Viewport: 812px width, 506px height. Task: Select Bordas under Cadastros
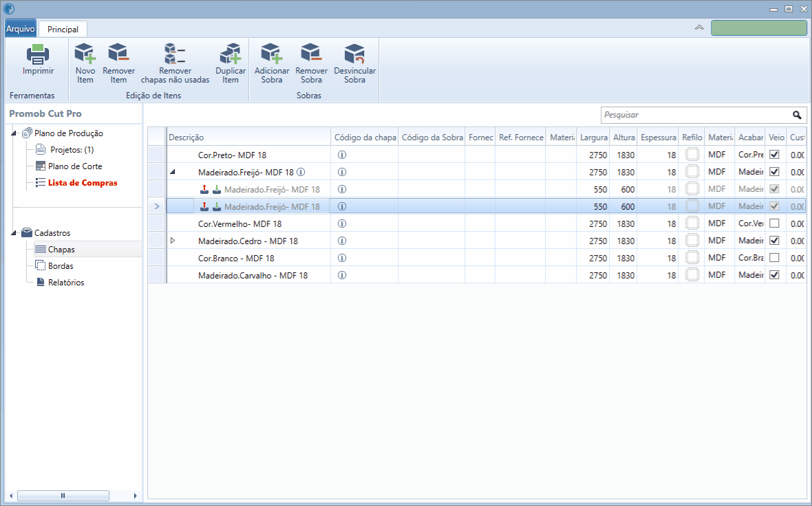click(61, 266)
